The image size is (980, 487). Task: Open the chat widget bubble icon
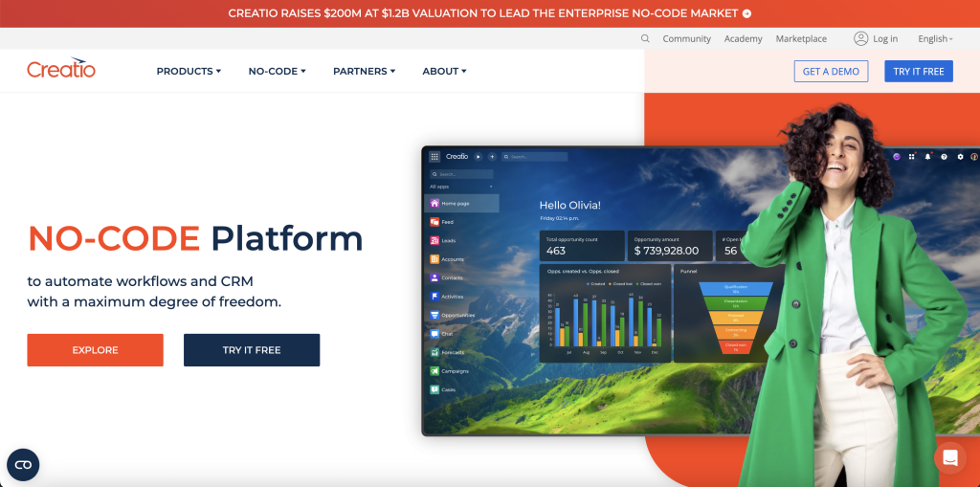click(x=950, y=457)
